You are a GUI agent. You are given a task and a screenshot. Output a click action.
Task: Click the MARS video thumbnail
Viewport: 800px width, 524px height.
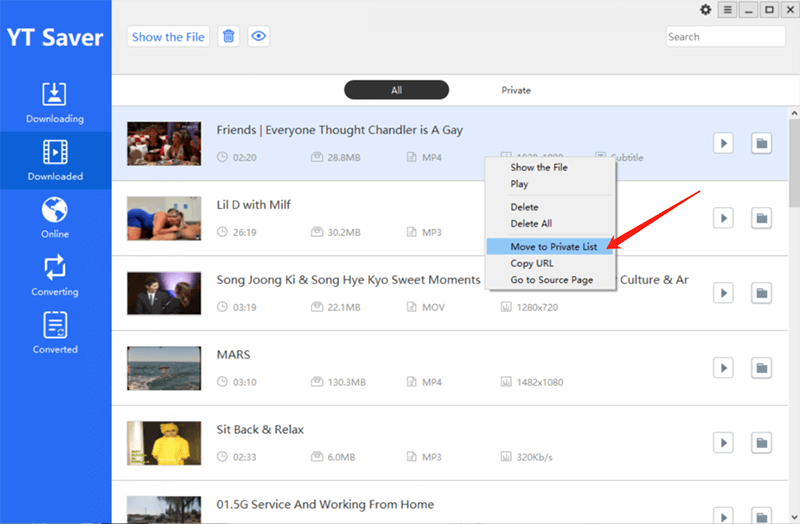click(157, 368)
